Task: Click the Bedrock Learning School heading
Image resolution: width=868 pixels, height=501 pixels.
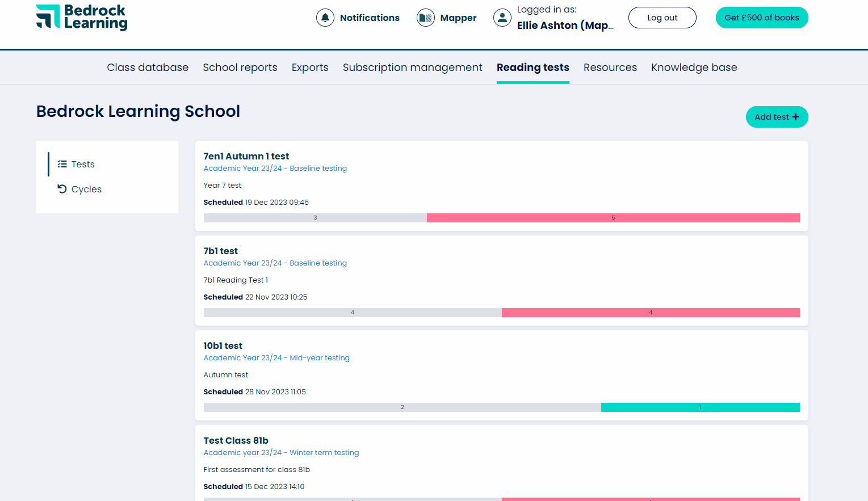Action: [x=138, y=111]
